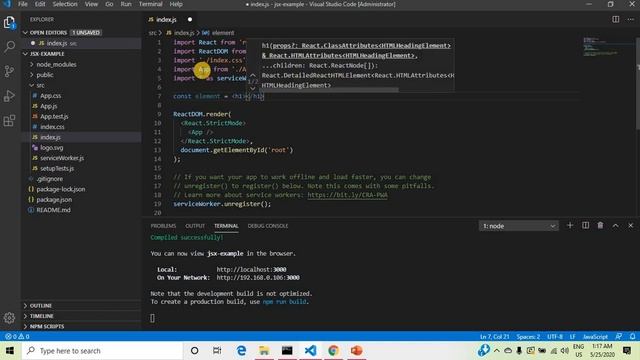
Task: Open the Extensions view
Action: click(x=9, y=120)
